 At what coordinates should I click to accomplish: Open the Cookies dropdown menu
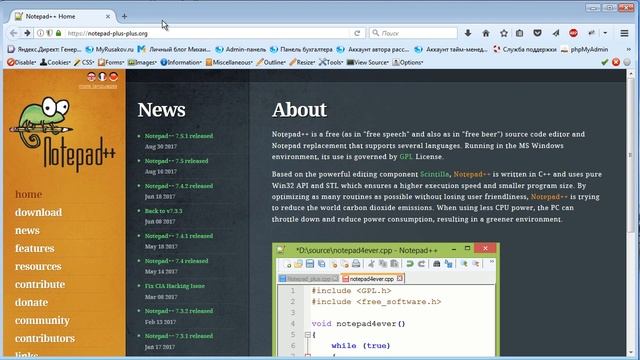pos(55,62)
